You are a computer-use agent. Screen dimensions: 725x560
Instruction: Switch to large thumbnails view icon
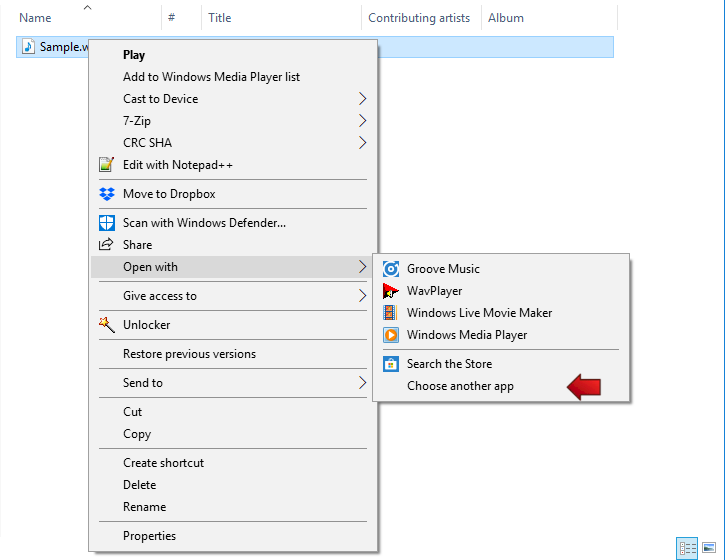[x=709, y=548]
